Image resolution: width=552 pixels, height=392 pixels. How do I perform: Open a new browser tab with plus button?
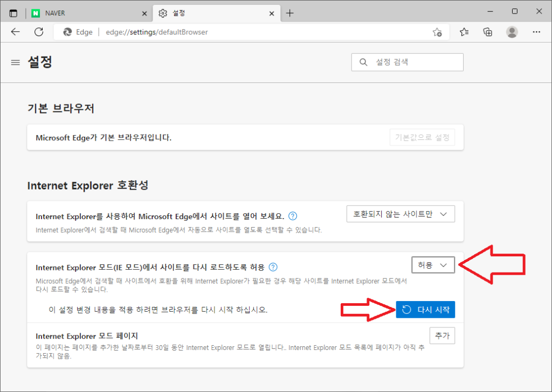pyautogui.click(x=290, y=12)
